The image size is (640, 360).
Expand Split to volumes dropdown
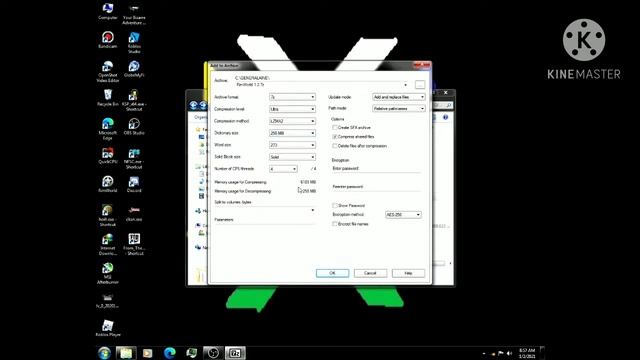click(x=313, y=210)
